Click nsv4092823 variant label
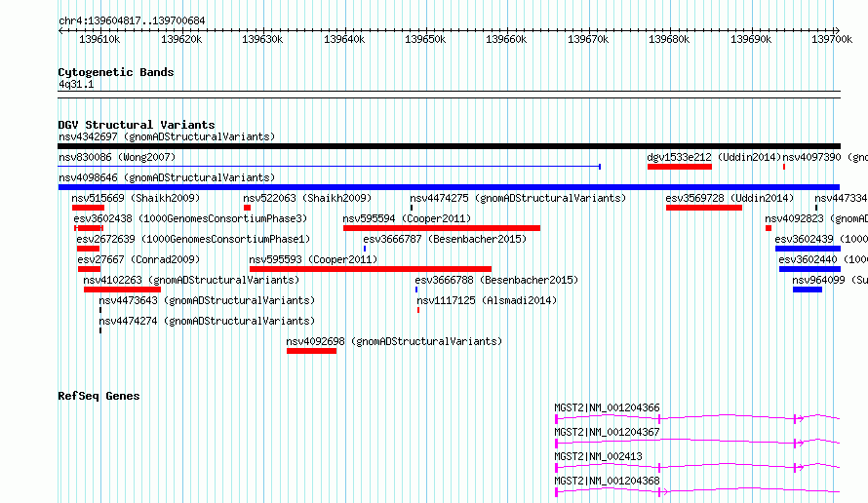Image resolution: width=868 pixels, height=503 pixels. [816, 218]
